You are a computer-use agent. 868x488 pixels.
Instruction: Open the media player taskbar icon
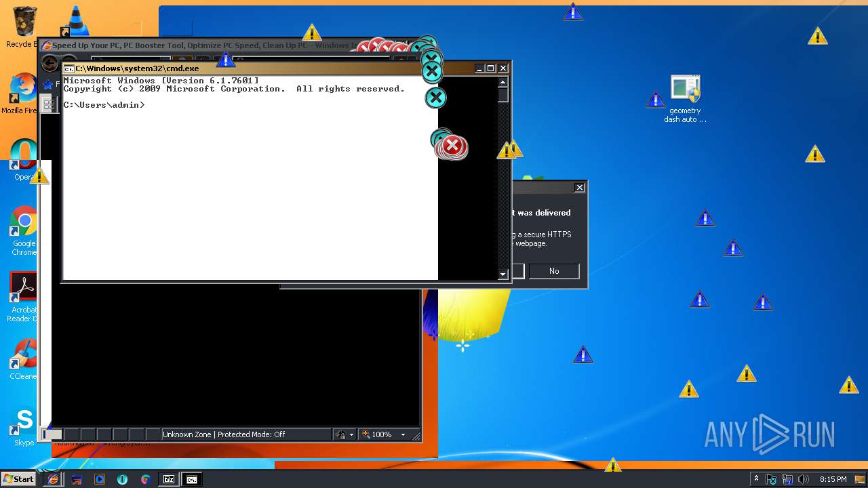coord(100,479)
